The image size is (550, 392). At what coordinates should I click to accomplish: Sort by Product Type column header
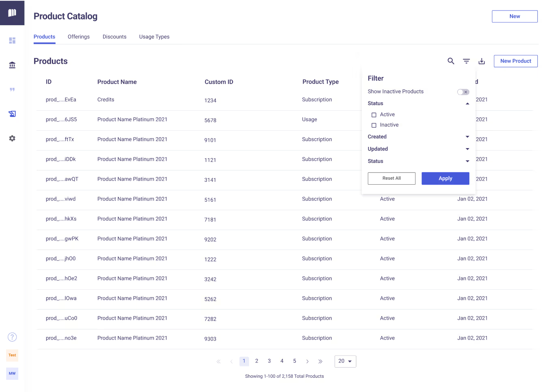coord(320,82)
